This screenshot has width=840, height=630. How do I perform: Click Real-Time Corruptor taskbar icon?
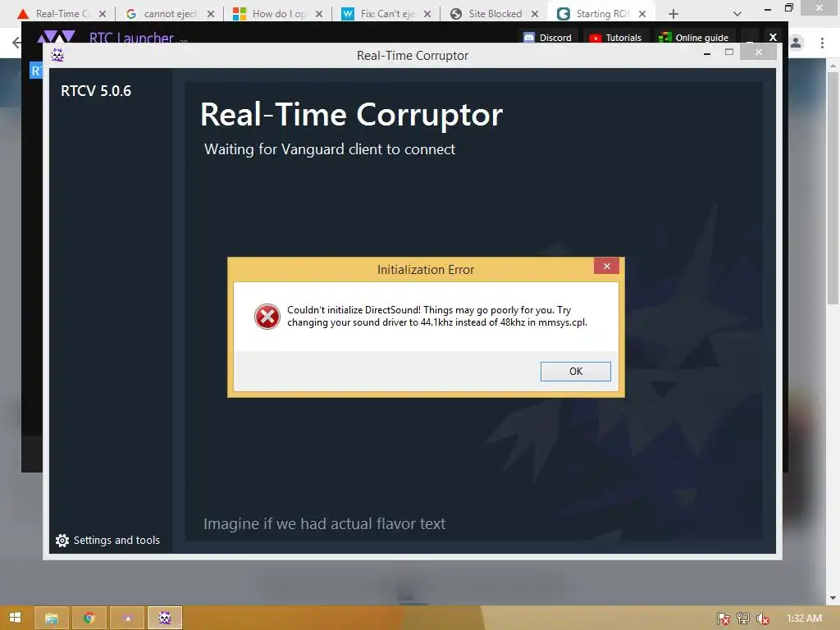(x=165, y=619)
